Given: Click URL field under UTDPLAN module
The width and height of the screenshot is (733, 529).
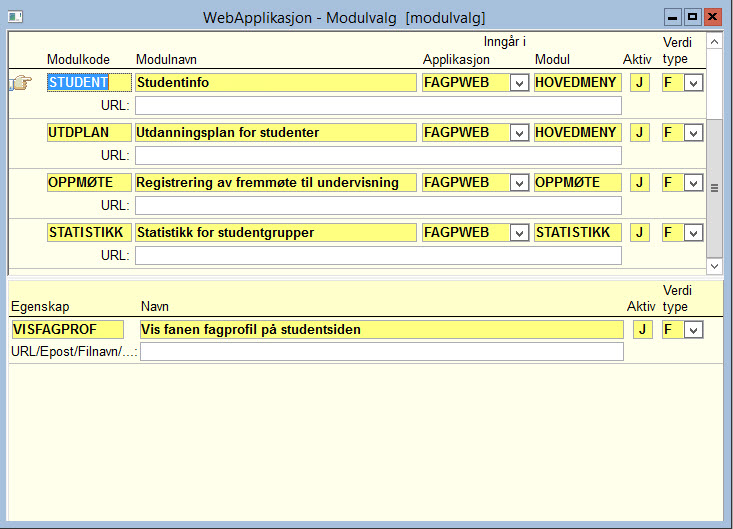Looking at the screenshot, I should tap(378, 156).
